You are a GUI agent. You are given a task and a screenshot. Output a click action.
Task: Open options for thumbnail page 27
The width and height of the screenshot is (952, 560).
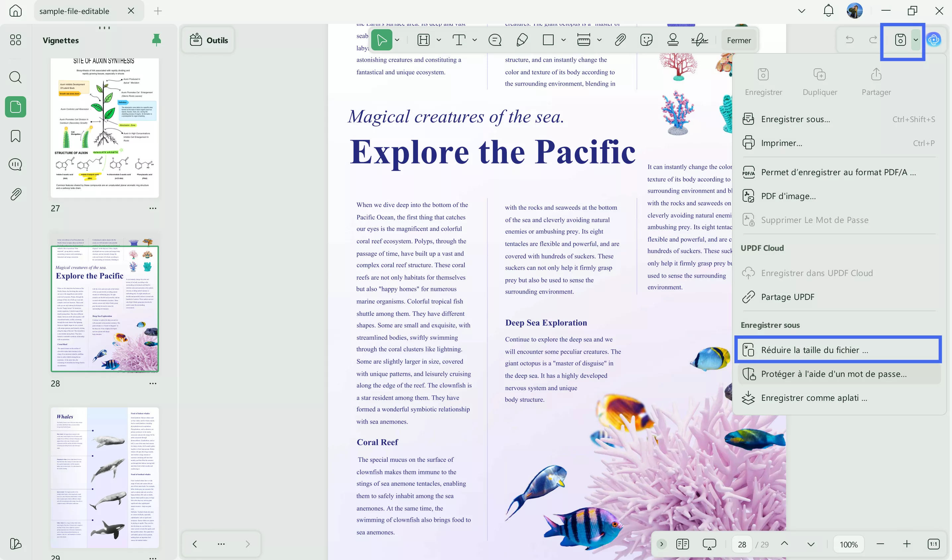(153, 208)
